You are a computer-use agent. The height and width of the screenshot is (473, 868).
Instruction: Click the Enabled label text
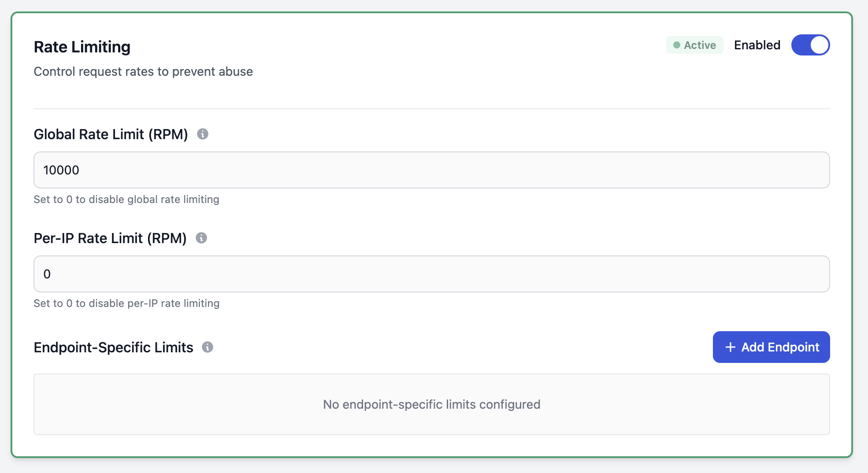click(x=757, y=45)
